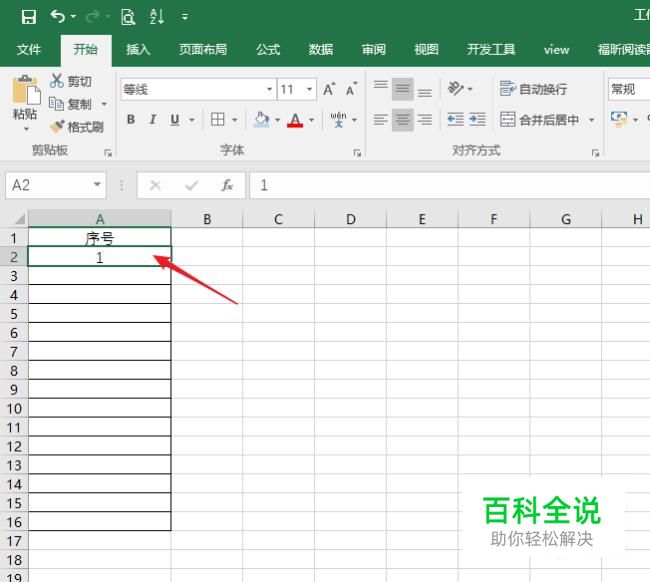The height and width of the screenshot is (582, 650).
Task: Click the Select All corner triangle
Action: [x=18, y=218]
